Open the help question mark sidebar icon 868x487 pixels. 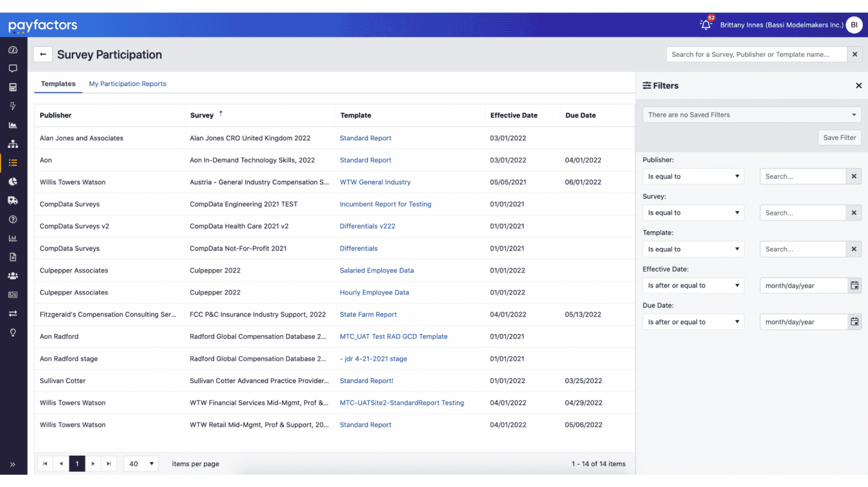coord(13,219)
